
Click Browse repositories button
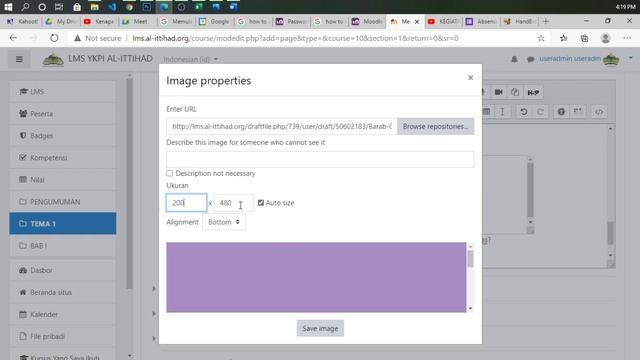coord(436,127)
